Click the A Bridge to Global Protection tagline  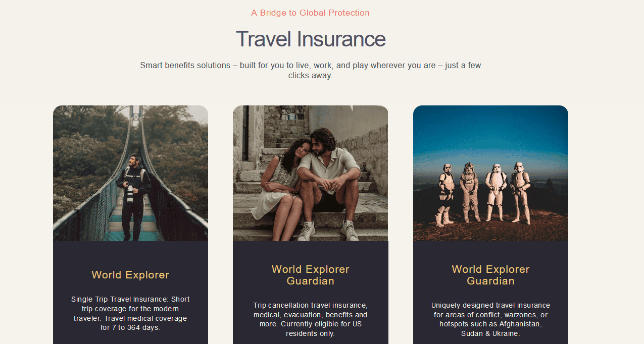click(310, 13)
